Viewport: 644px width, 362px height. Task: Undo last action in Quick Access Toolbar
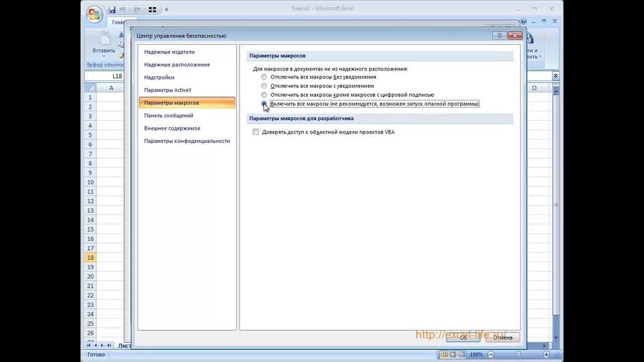[x=122, y=10]
